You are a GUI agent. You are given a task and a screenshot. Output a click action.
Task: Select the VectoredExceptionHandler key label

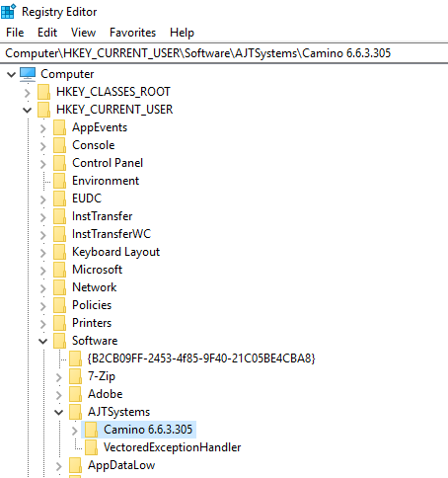pos(172,447)
